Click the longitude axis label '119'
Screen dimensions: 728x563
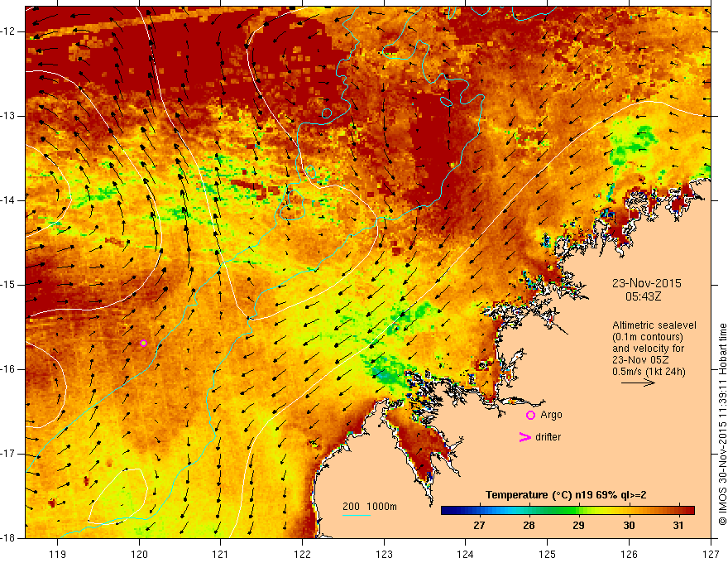58,554
